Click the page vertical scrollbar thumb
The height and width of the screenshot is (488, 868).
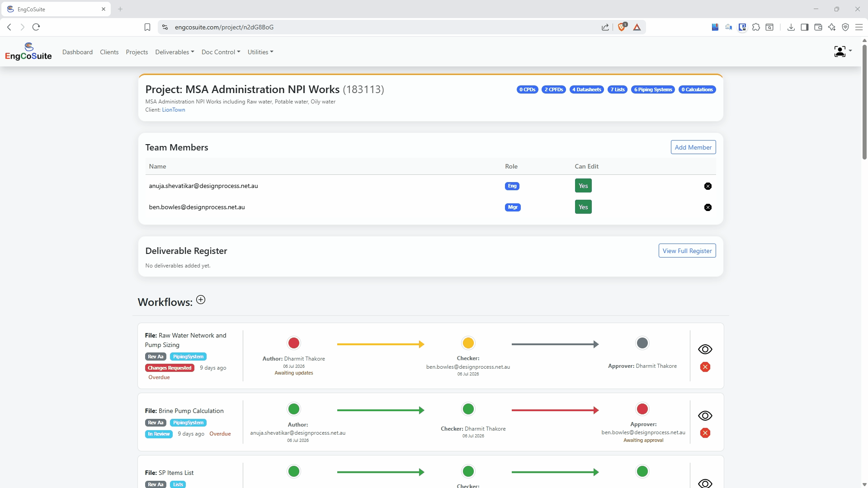[x=864, y=102]
